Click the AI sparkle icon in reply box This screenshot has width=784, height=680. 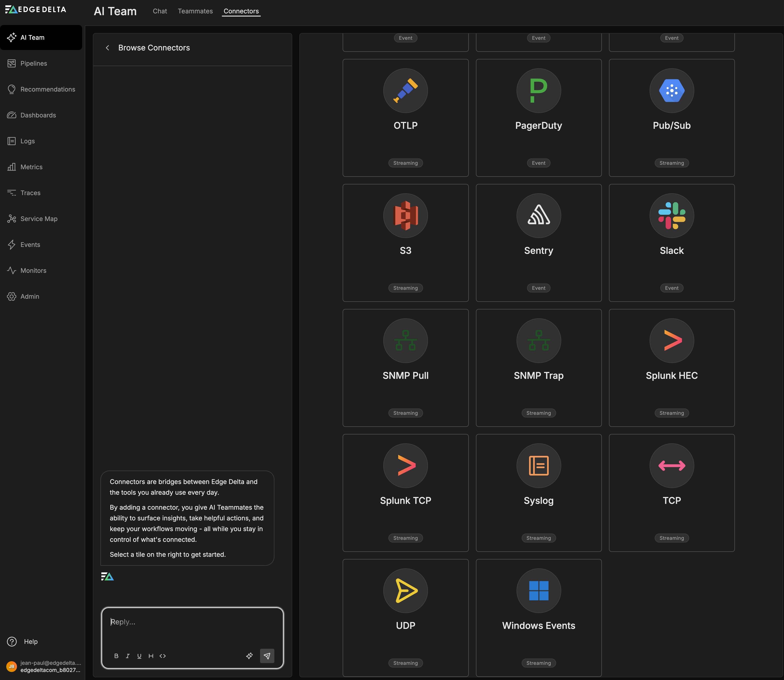[x=249, y=656]
